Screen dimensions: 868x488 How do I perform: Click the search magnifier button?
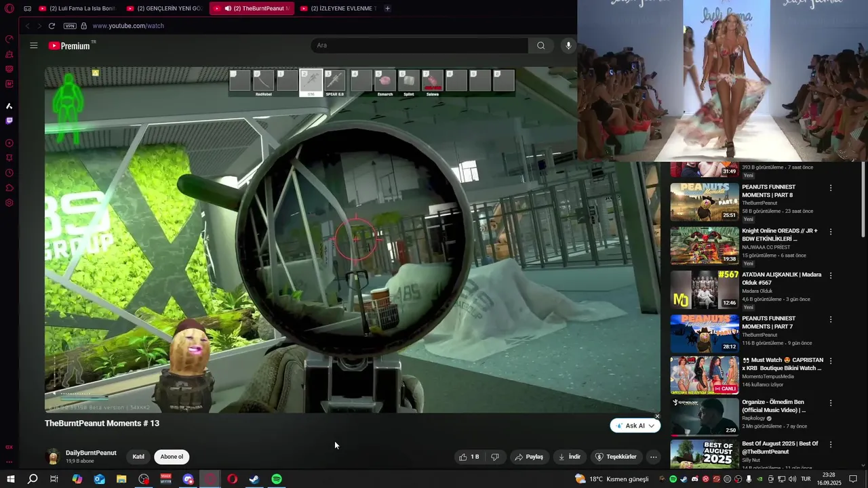pos(540,45)
